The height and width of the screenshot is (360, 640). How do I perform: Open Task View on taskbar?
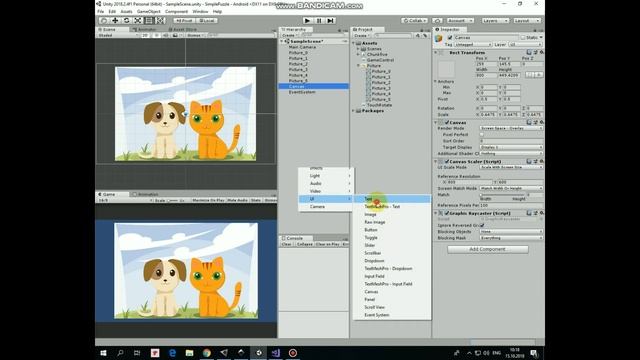137,353
